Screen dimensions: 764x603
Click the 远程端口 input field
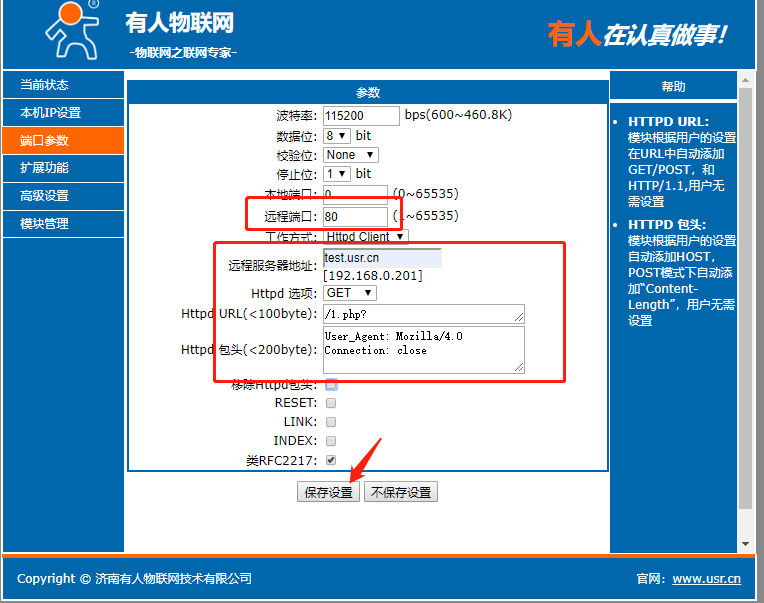(x=355, y=216)
